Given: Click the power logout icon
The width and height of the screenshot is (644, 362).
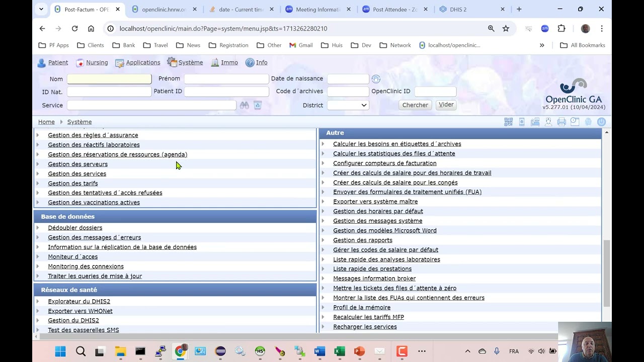Looking at the screenshot, I should click(601, 122).
